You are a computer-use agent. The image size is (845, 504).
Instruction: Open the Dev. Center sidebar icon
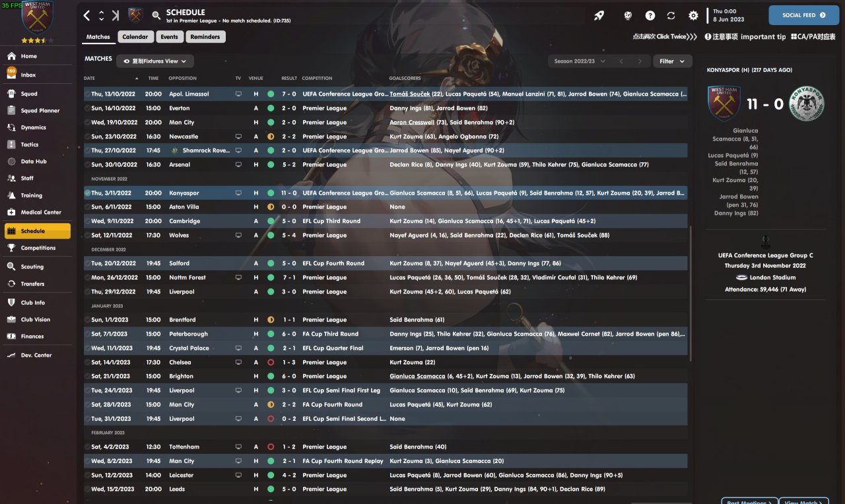[x=11, y=355]
